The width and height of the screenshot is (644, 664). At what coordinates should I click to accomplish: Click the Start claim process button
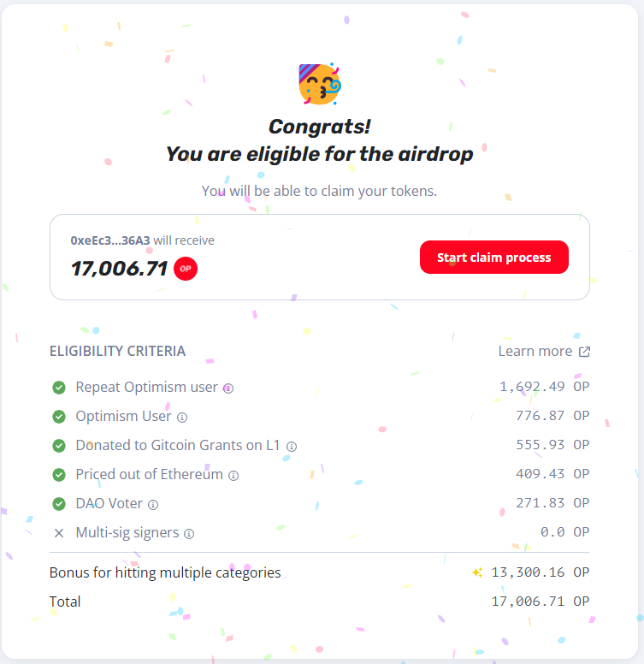tap(493, 257)
